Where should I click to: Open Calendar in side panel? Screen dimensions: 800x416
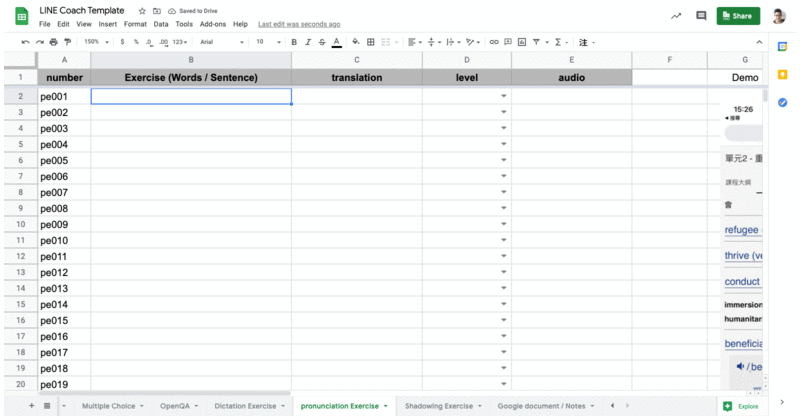click(782, 47)
